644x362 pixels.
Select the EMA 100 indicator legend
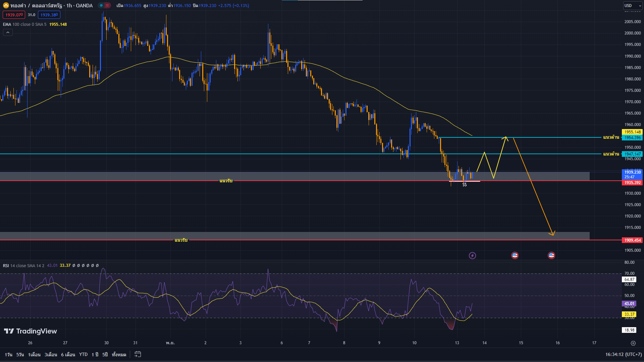click(x=23, y=24)
